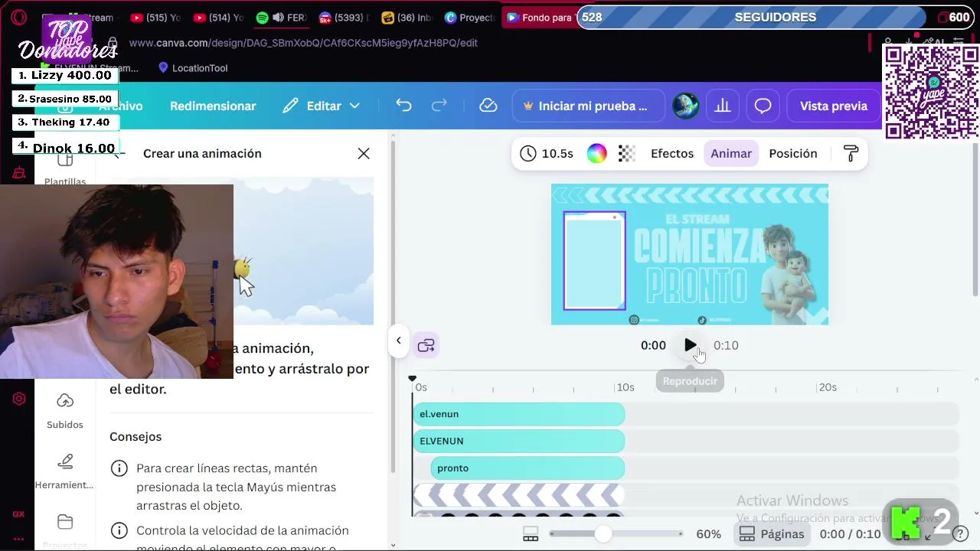Select the purple frame on the canvas
The width and height of the screenshot is (980, 551).
(595, 261)
